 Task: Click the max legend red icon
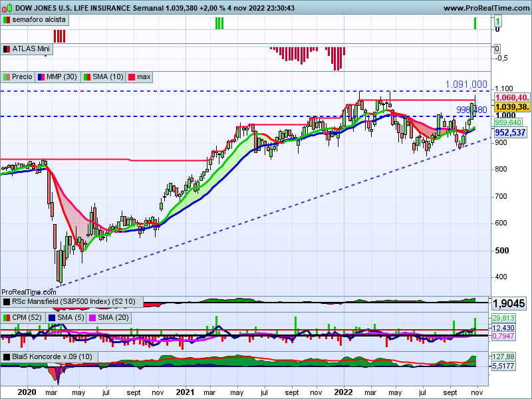coord(132,77)
